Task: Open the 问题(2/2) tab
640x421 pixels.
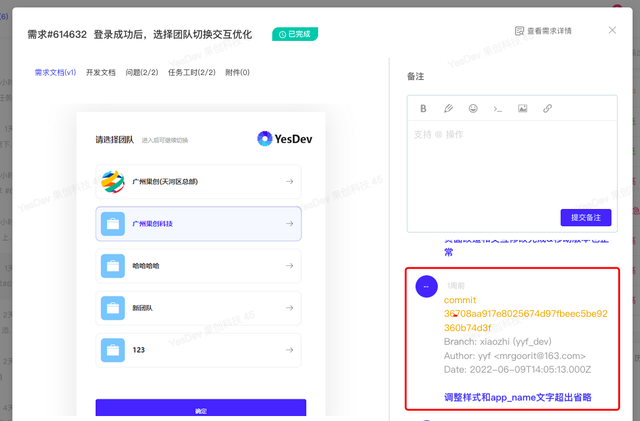Action: pos(142,73)
